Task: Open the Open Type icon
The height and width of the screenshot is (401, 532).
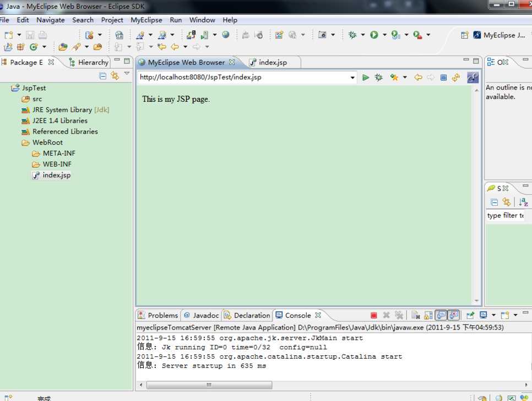Action: [63, 47]
